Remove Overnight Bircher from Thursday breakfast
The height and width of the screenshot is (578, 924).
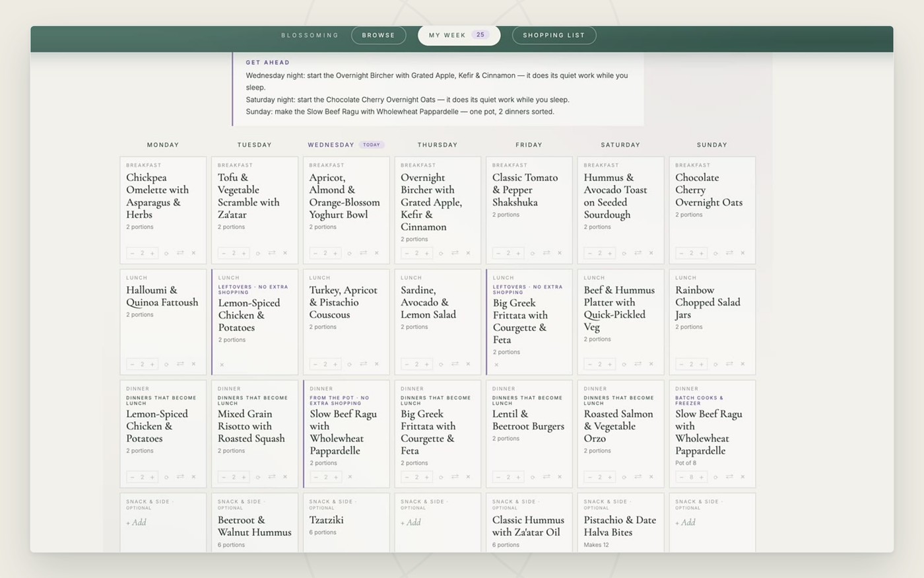468,253
